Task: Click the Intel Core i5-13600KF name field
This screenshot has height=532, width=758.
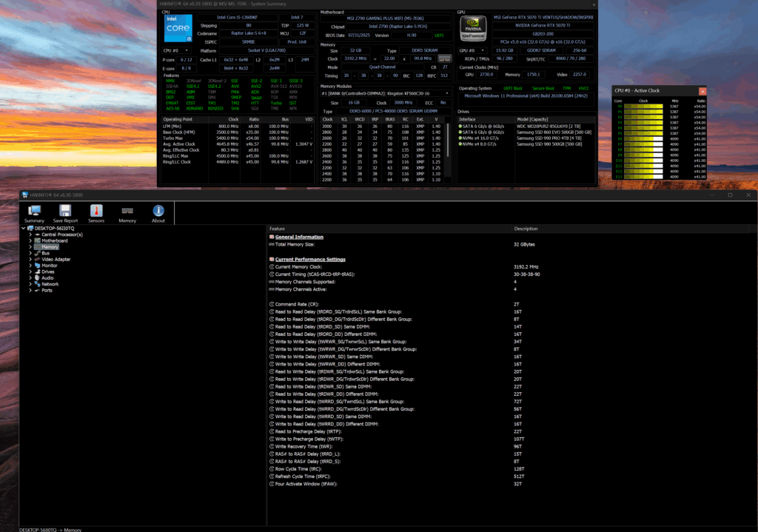Action: pos(238,18)
